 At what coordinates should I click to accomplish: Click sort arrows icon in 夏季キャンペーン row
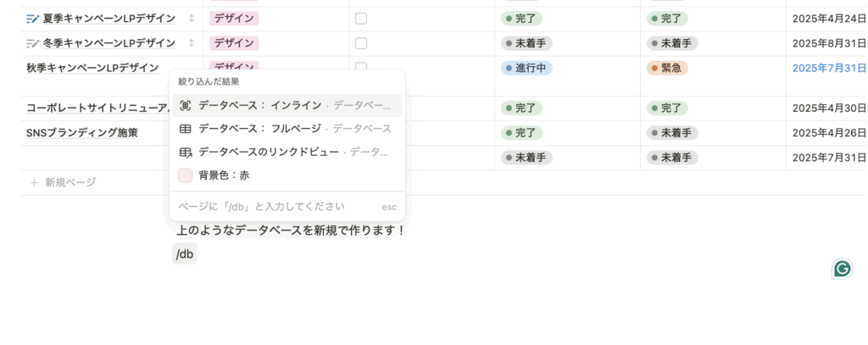pyautogui.click(x=191, y=18)
